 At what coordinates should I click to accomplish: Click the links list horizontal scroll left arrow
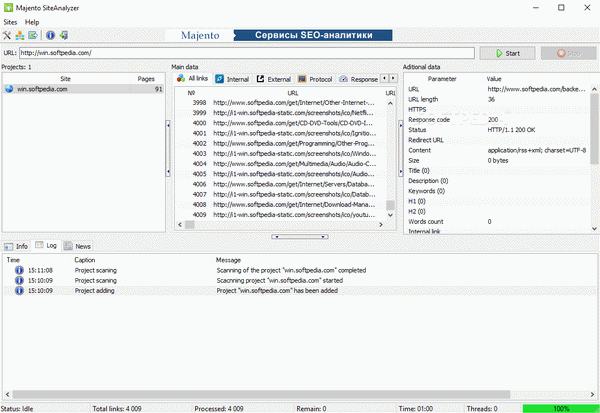(180, 225)
